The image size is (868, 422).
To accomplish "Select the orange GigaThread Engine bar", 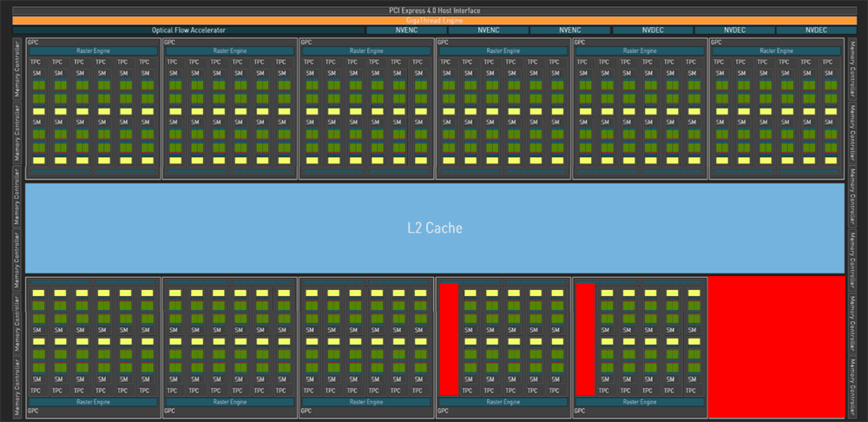I will [435, 21].
